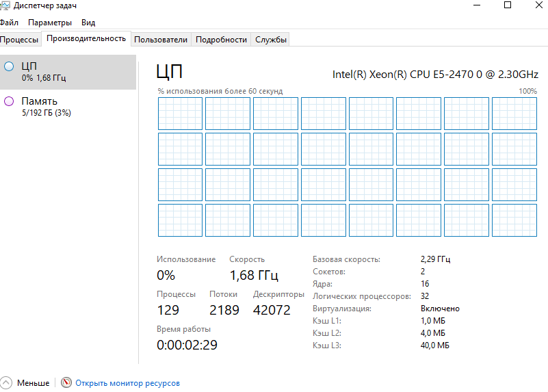Switch to the Процессы tab
The height and width of the screenshot is (392, 548).
pyautogui.click(x=20, y=40)
